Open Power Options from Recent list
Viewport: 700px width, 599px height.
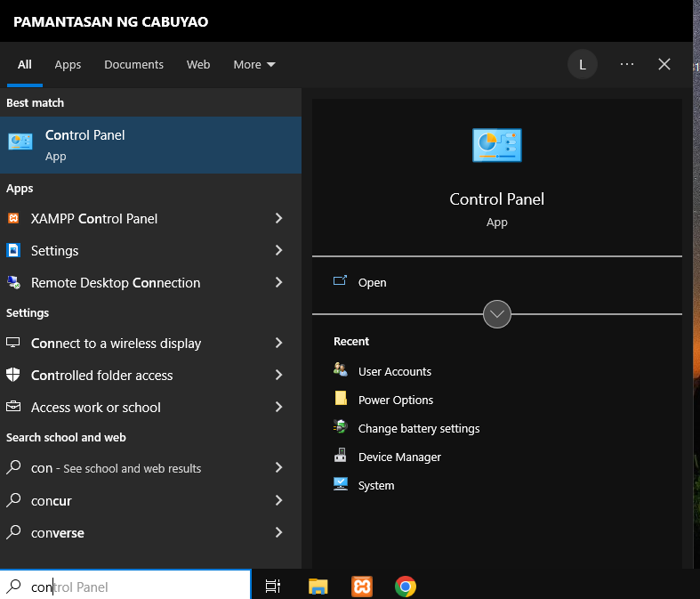click(x=396, y=401)
